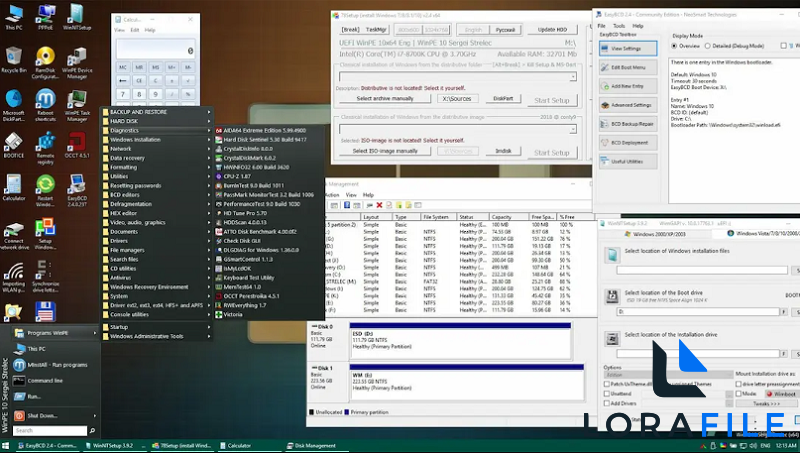
Task: Click the search magnifier icon in Start menu
Action: pyautogui.click(x=92, y=431)
